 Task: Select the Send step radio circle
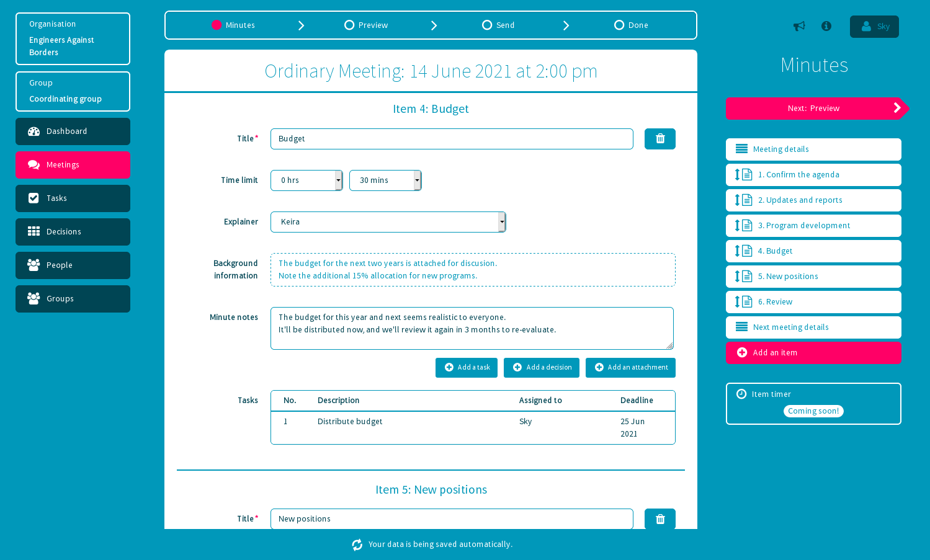487,25
